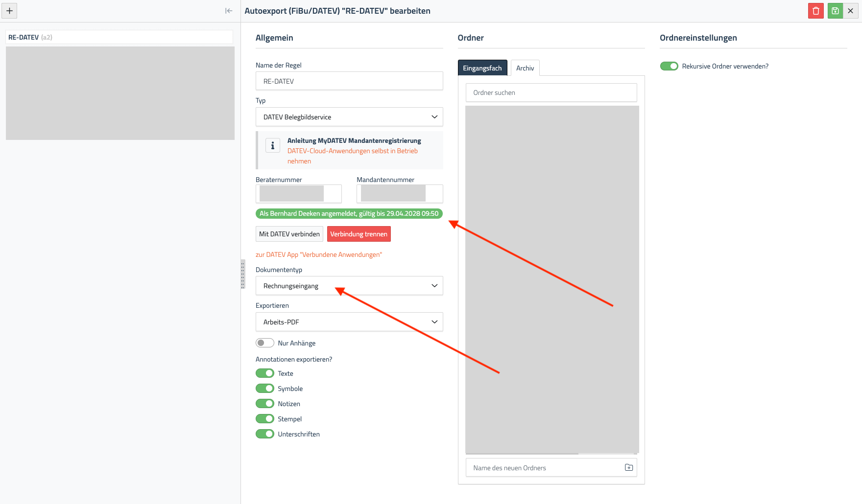Screen dimensions: 862x504
Task: Click the Ordner suchen search field
Action: 551,92
